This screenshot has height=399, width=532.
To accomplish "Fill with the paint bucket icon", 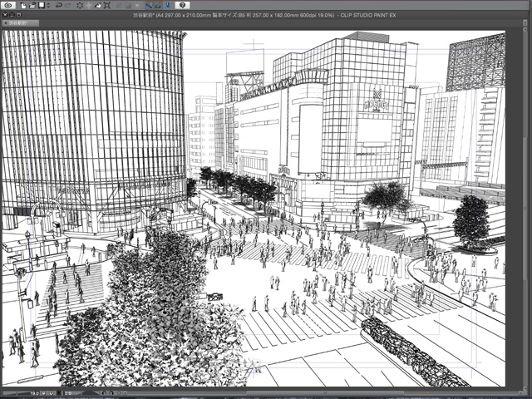I will (x=98, y=5).
